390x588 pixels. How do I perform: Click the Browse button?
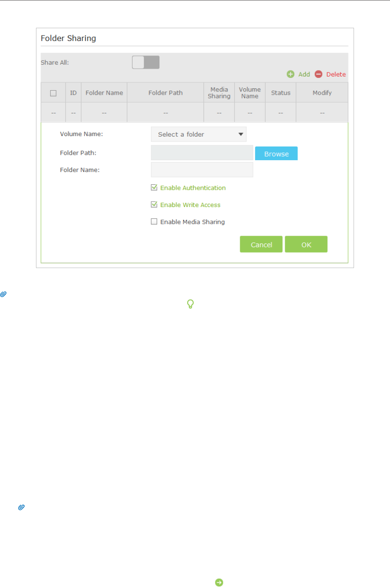pos(276,154)
